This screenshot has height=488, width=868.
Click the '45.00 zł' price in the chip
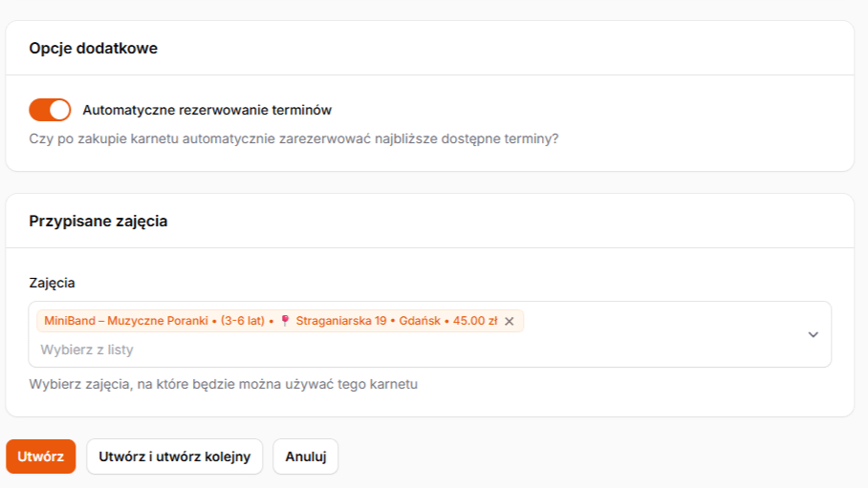(474, 321)
